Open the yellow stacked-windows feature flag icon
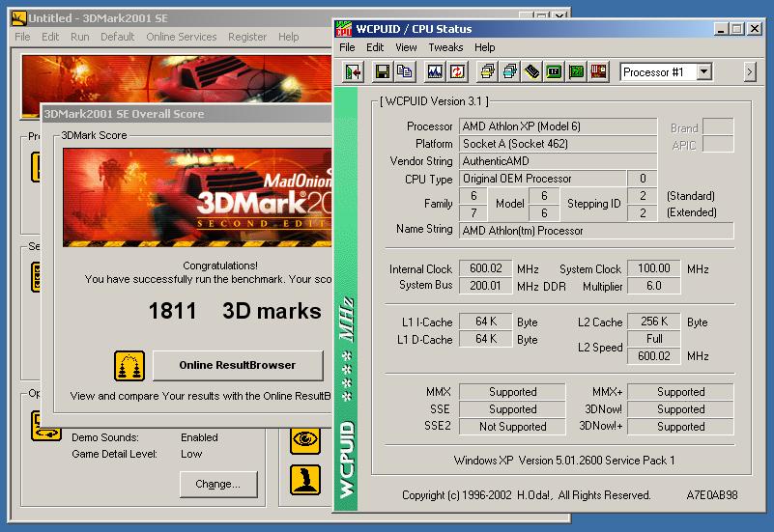Viewport: 774px width, 532px height. tap(487, 72)
